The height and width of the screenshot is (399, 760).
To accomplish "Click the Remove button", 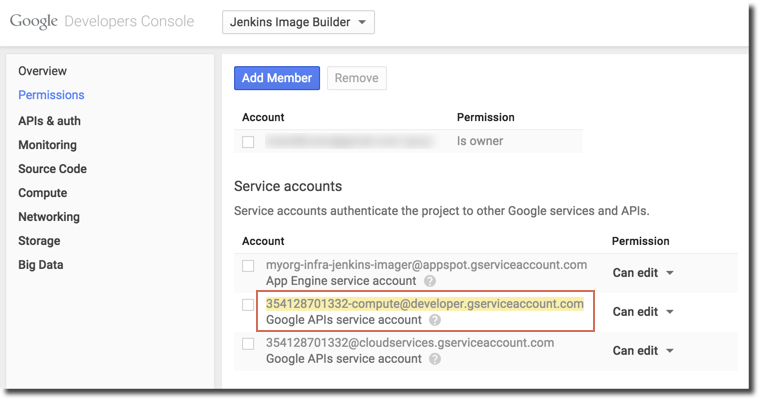I will pyautogui.click(x=357, y=78).
